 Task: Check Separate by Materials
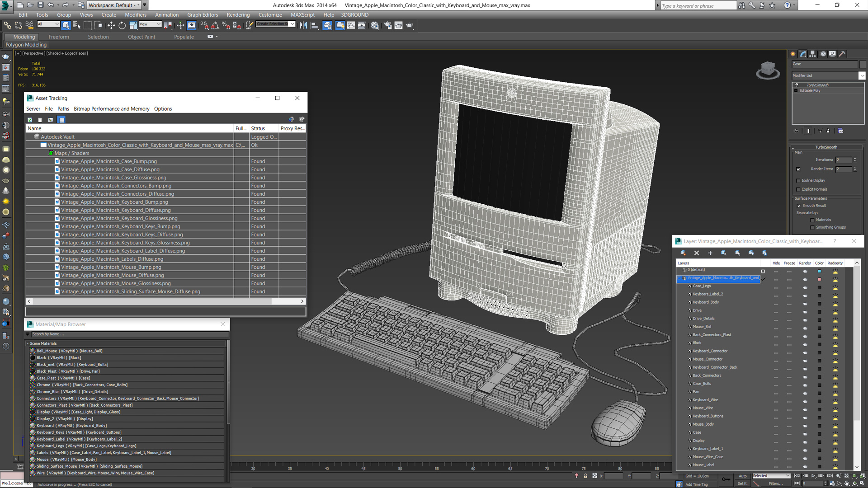(x=812, y=220)
